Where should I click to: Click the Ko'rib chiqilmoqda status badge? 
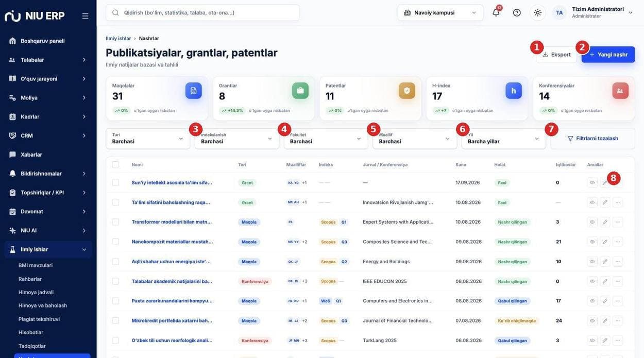coord(517,320)
